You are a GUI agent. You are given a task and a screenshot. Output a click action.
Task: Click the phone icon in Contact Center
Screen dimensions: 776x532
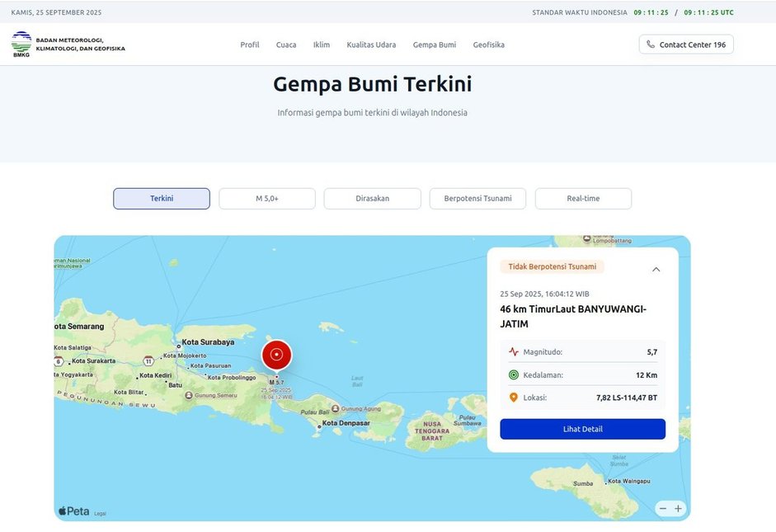651,45
